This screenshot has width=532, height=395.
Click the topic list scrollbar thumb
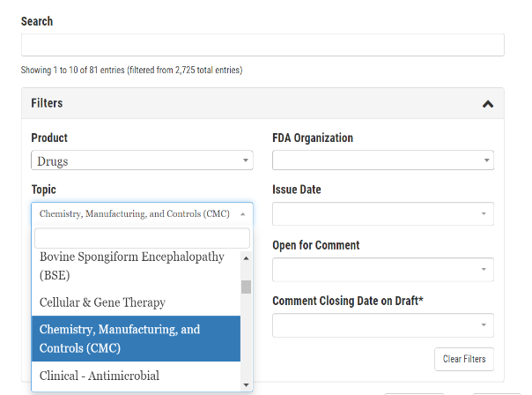click(247, 287)
